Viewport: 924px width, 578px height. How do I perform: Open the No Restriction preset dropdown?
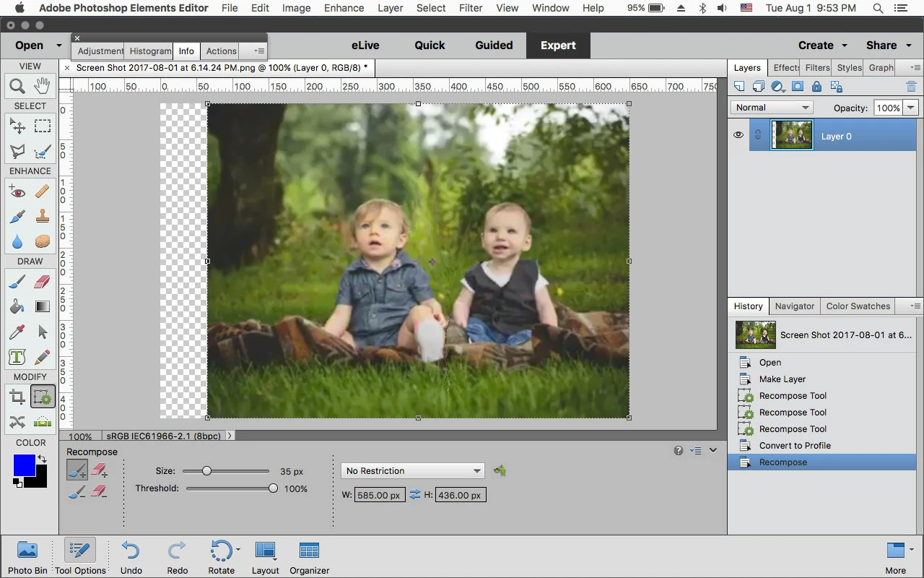click(x=412, y=470)
